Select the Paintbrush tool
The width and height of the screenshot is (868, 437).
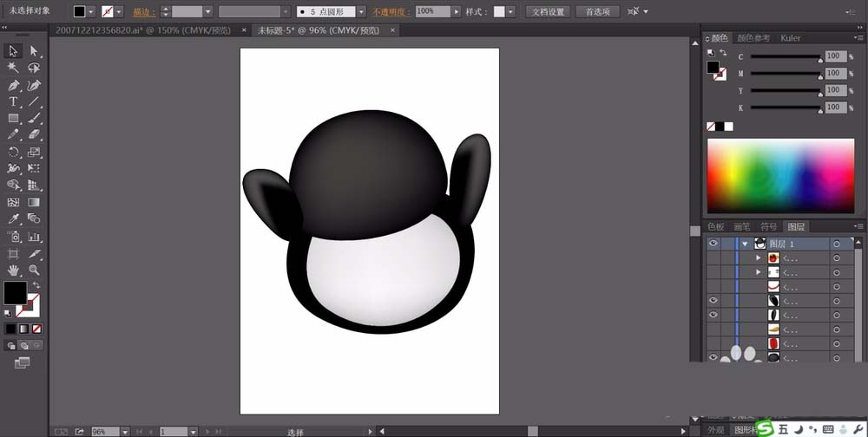tap(34, 119)
